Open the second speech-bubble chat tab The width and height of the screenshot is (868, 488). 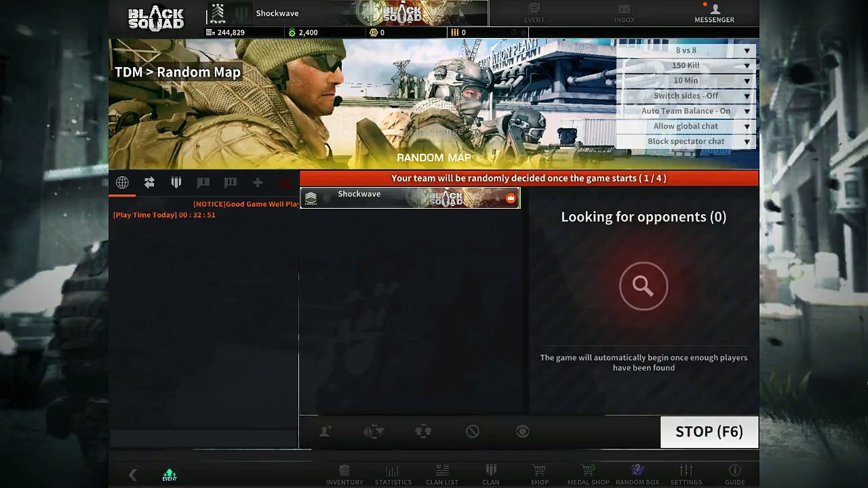point(231,182)
